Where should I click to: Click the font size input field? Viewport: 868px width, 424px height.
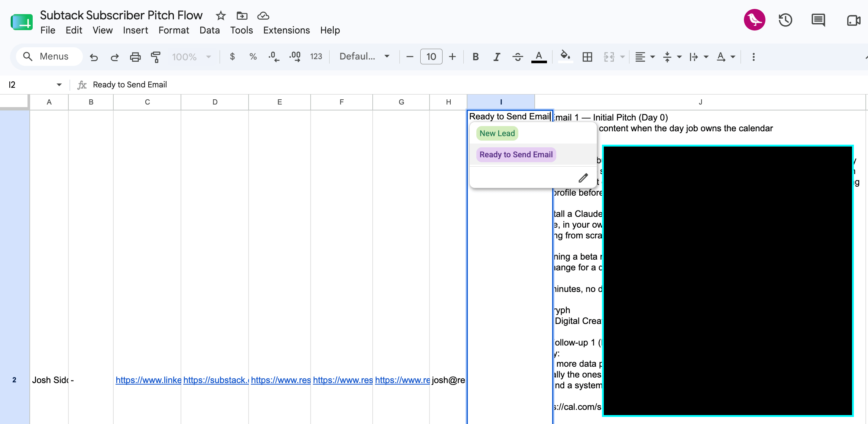coord(431,57)
